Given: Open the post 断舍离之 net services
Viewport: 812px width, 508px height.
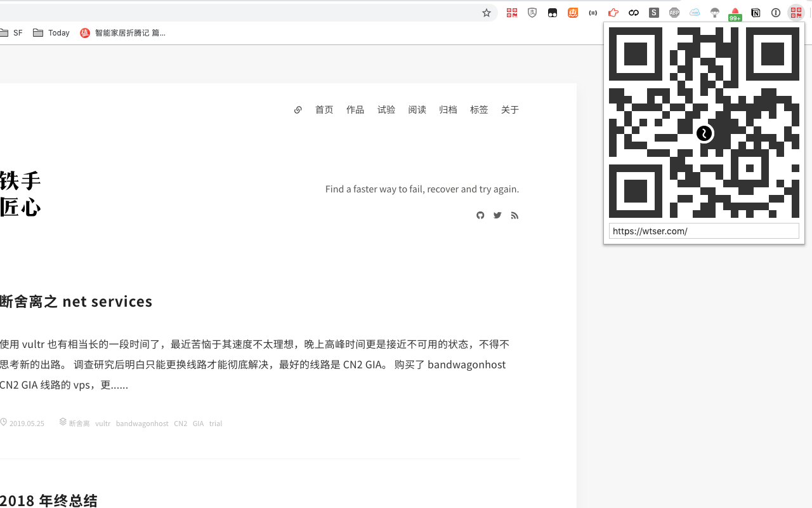Looking at the screenshot, I should pyautogui.click(x=76, y=301).
